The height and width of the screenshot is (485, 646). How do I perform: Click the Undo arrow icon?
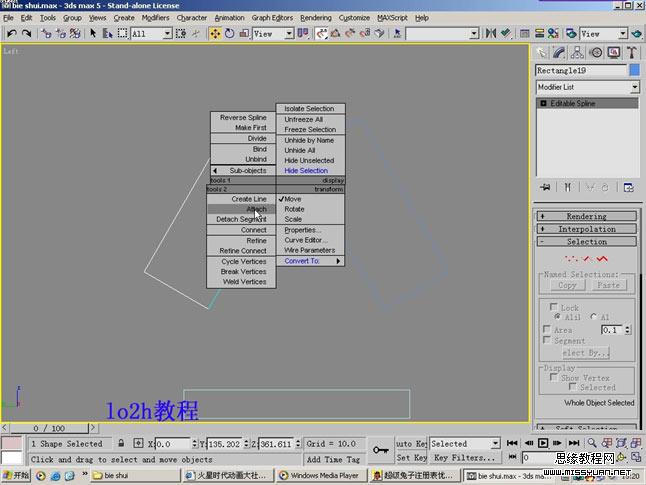click(12, 33)
